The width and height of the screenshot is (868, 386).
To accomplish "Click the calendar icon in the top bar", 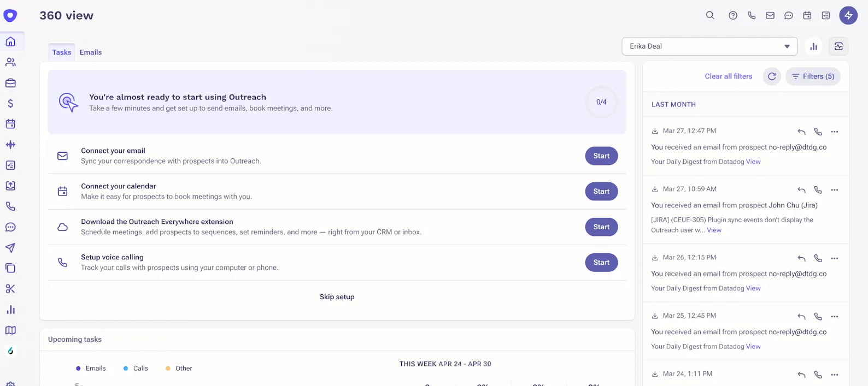I will 807,15.
